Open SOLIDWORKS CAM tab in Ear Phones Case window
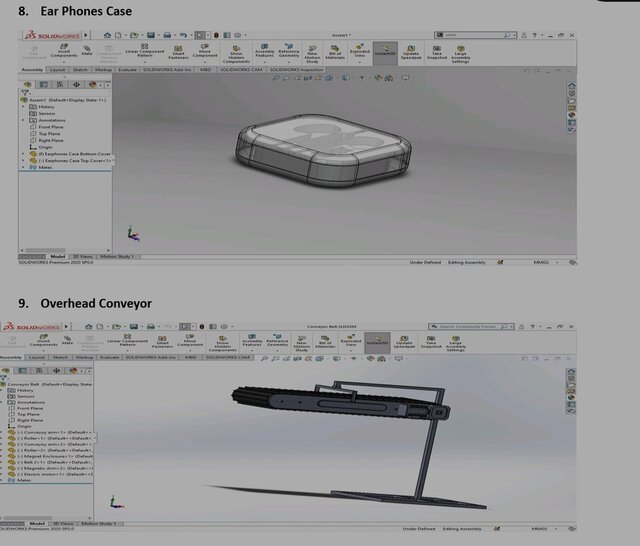The width and height of the screenshot is (640, 546). click(241, 70)
